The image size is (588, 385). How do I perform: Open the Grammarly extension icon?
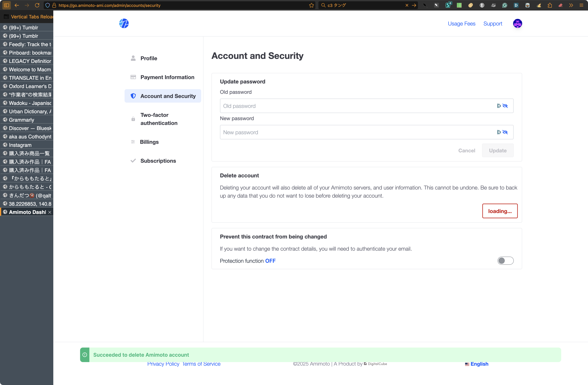pyautogui.click(x=504, y=5)
